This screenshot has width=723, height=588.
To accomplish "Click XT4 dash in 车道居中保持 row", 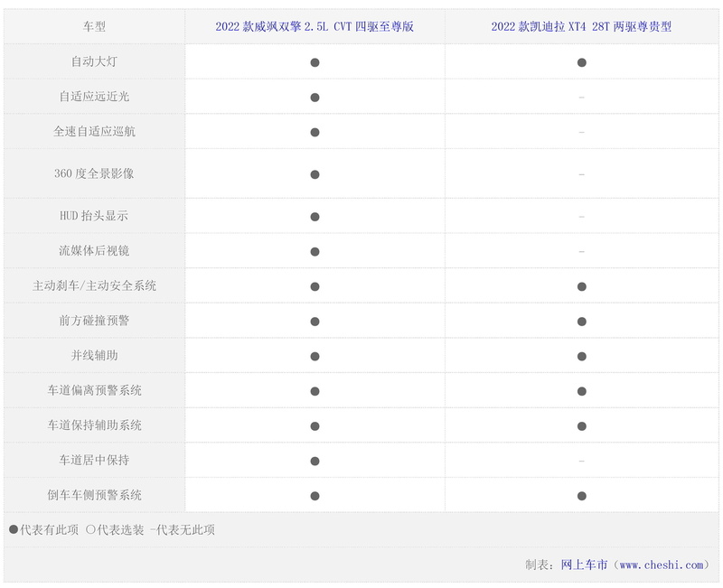I will click(x=581, y=461).
